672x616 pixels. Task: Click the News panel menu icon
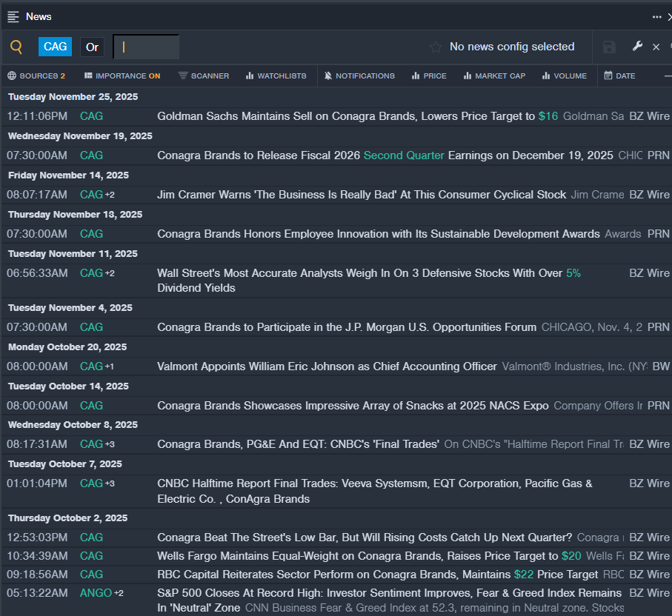13,16
